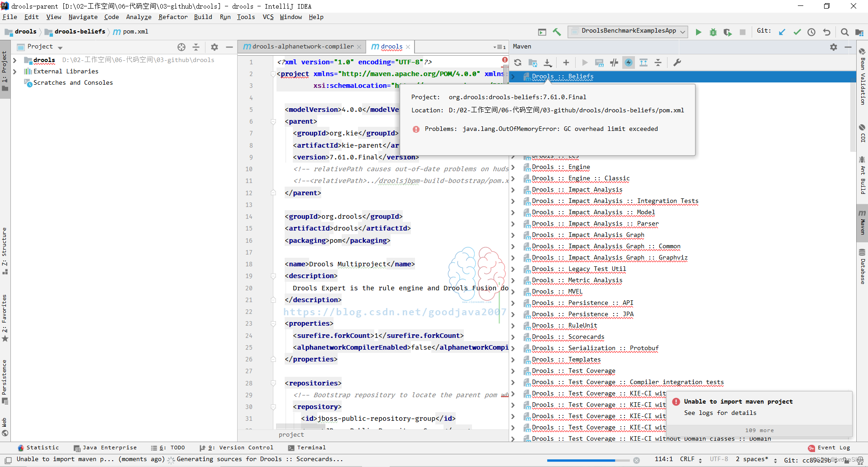Viewport: 868px width, 467px height.
Task: Toggle tool window buttons in status bar corner
Action: point(8,460)
